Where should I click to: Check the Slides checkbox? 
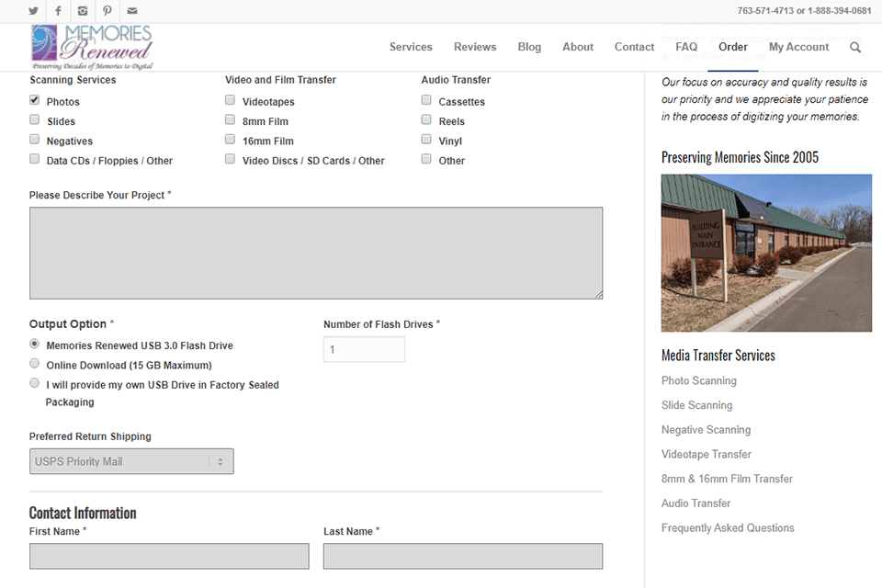coord(34,119)
